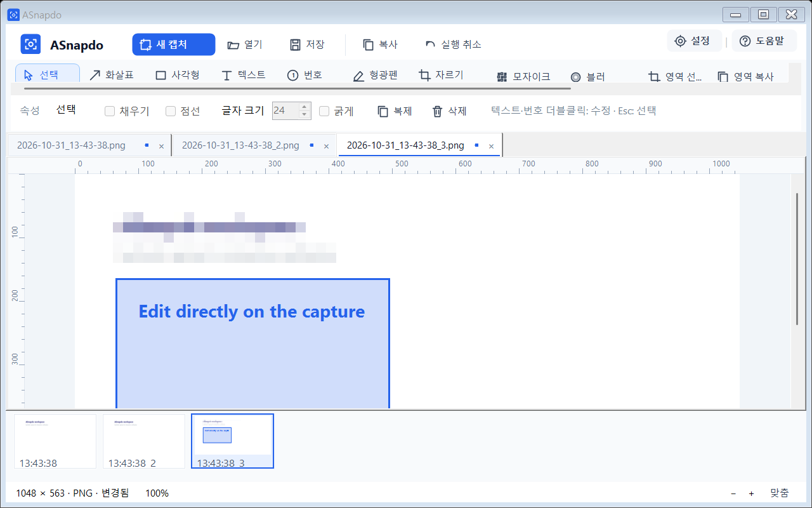Screen dimensions: 812x508
Task: Click the vertical canvas scrollbar
Action: [x=797, y=259]
